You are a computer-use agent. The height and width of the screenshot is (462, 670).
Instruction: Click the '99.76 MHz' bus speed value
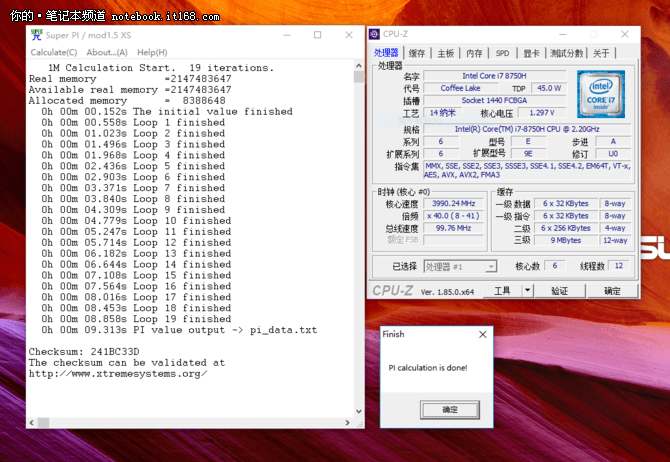click(453, 228)
